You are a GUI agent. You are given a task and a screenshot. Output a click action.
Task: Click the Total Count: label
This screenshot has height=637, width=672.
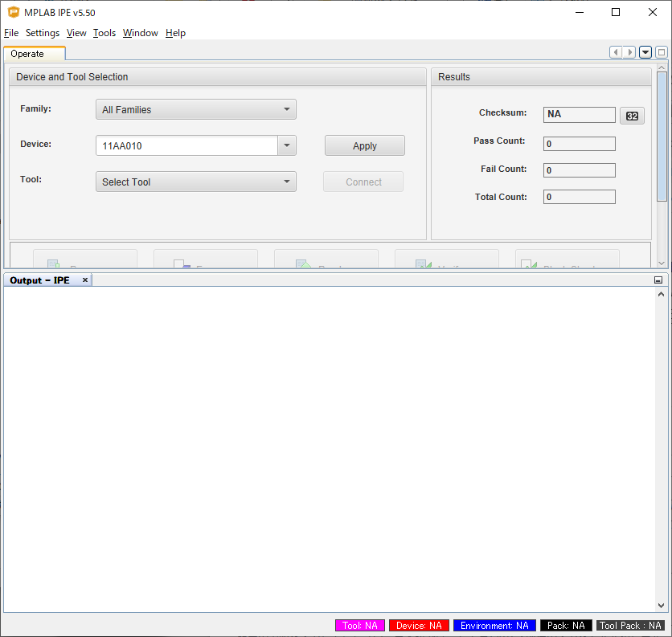[x=501, y=197]
